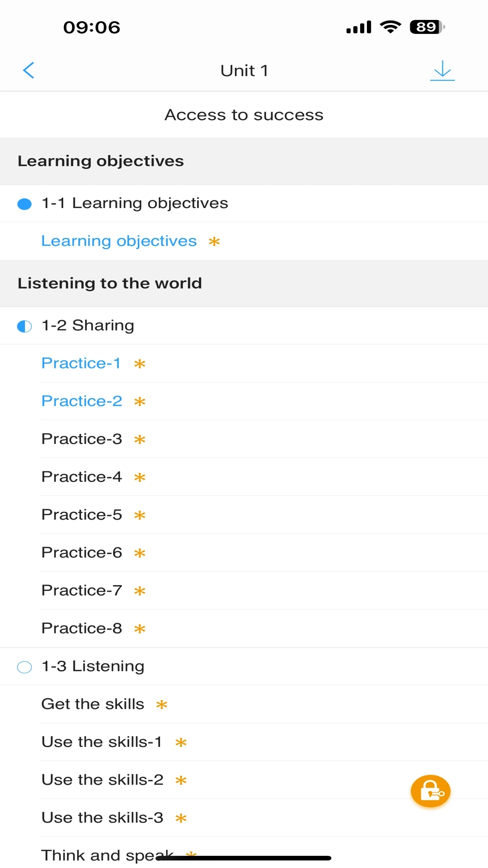The height and width of the screenshot is (868, 488).
Task: Open Use the skills-1 activity
Action: click(x=102, y=742)
